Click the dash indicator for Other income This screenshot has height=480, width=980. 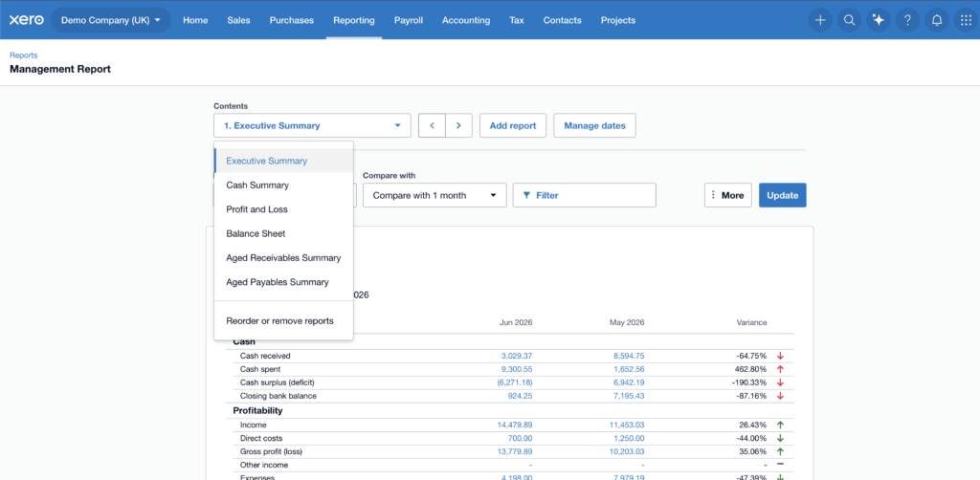tap(780, 465)
